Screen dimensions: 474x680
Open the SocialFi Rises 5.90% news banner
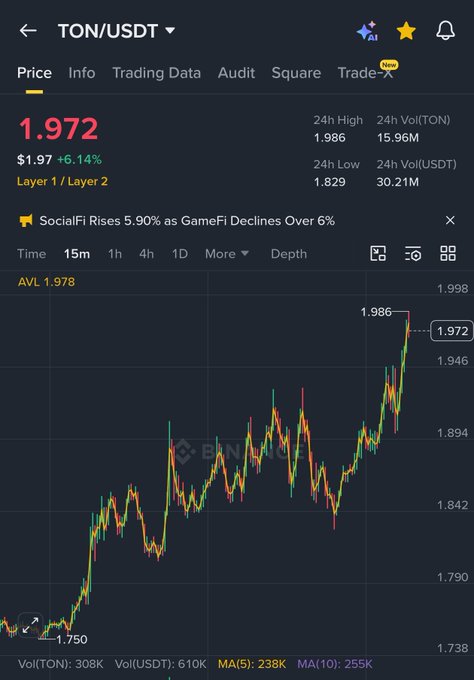(187, 221)
